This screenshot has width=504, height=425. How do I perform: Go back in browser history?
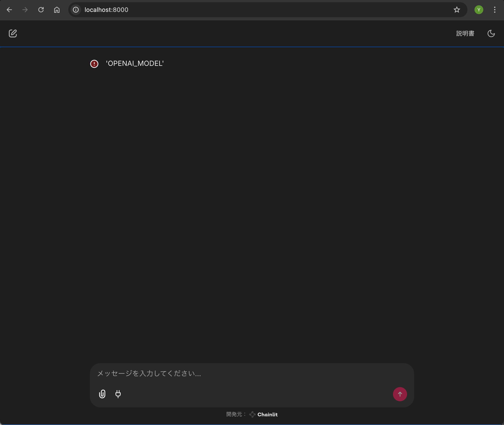[9, 10]
